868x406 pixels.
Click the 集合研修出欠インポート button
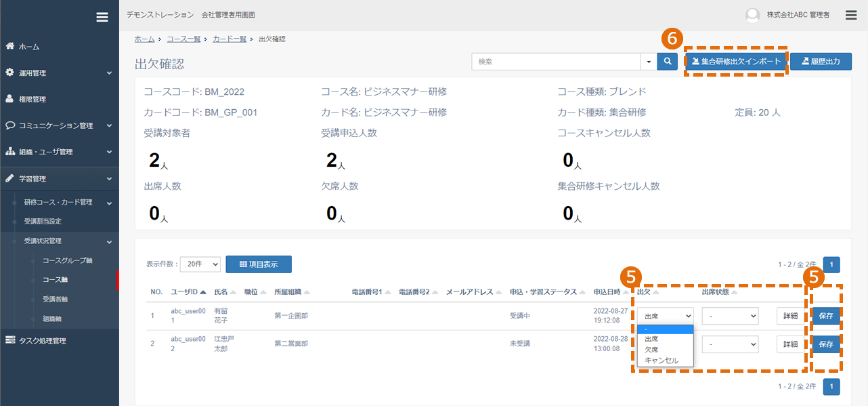(x=735, y=62)
